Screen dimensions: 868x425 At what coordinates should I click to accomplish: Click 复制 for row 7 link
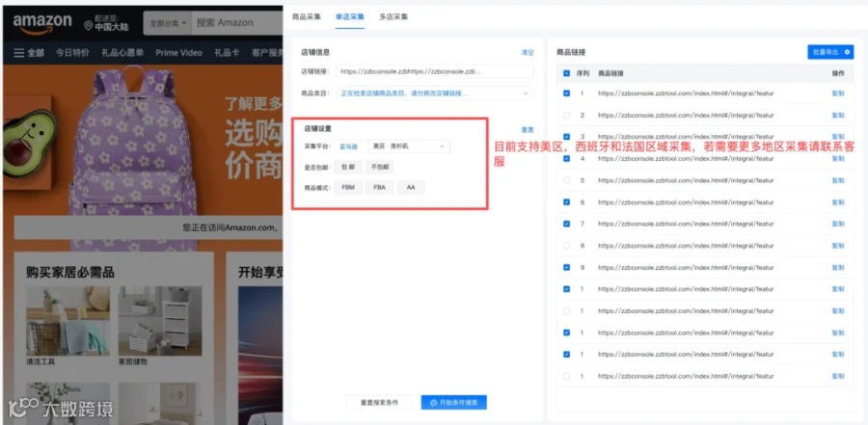point(838,224)
